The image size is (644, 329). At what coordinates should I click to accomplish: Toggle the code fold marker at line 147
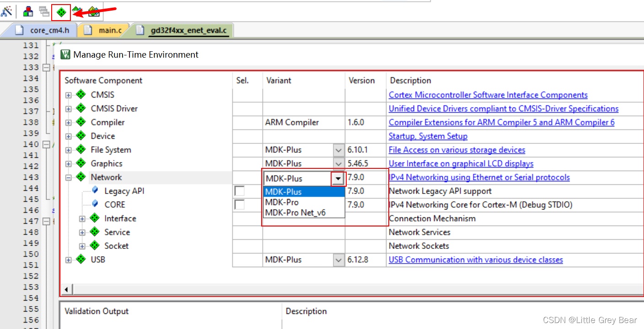46,221
